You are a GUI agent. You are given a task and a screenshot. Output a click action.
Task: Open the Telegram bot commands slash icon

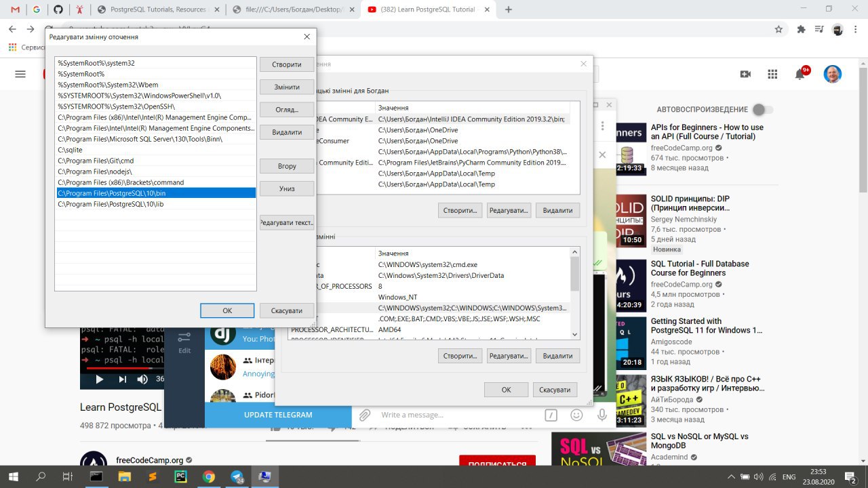tap(552, 415)
